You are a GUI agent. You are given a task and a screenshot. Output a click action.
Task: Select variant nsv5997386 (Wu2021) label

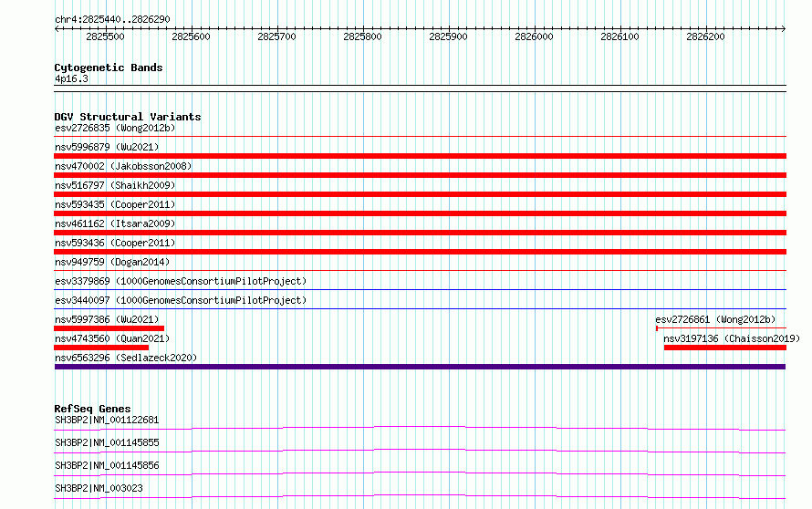point(107,319)
